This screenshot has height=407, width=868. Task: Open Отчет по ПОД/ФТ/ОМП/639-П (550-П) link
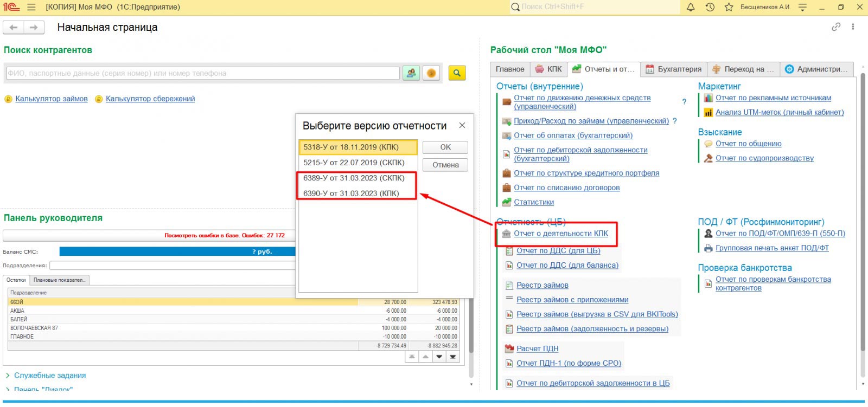tap(780, 234)
